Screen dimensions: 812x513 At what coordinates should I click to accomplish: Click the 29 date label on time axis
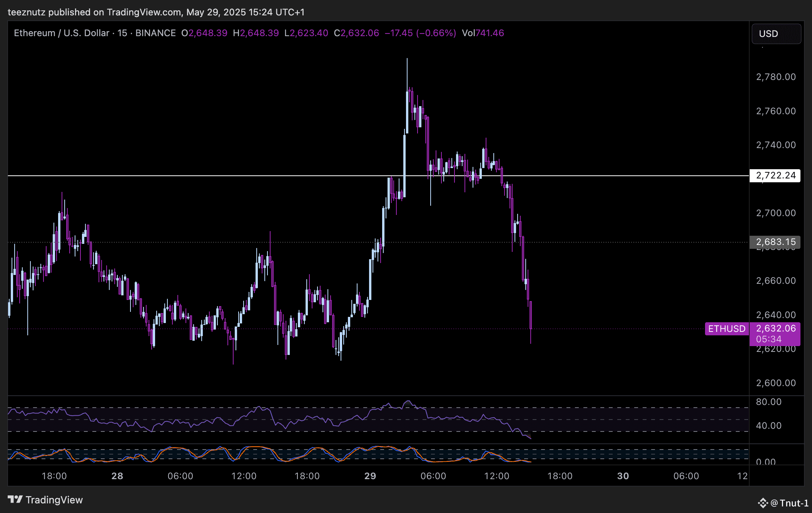[370, 476]
